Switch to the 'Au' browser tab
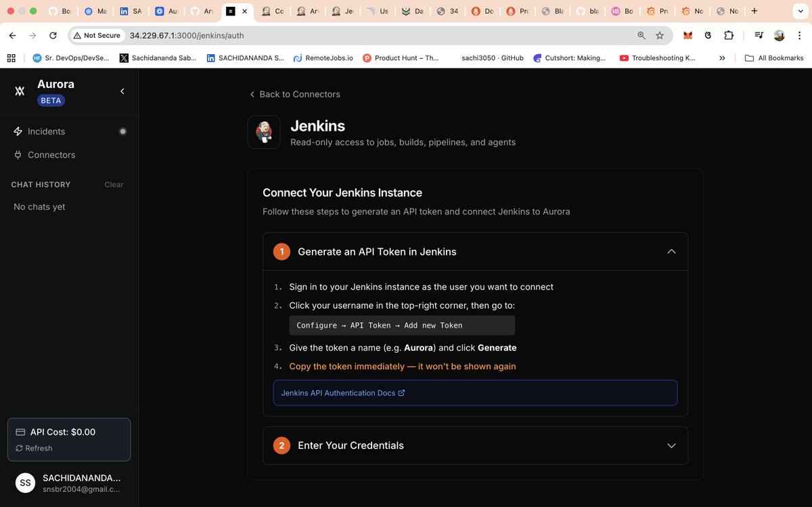Screen dimensions: 812x507 [x=166, y=12]
